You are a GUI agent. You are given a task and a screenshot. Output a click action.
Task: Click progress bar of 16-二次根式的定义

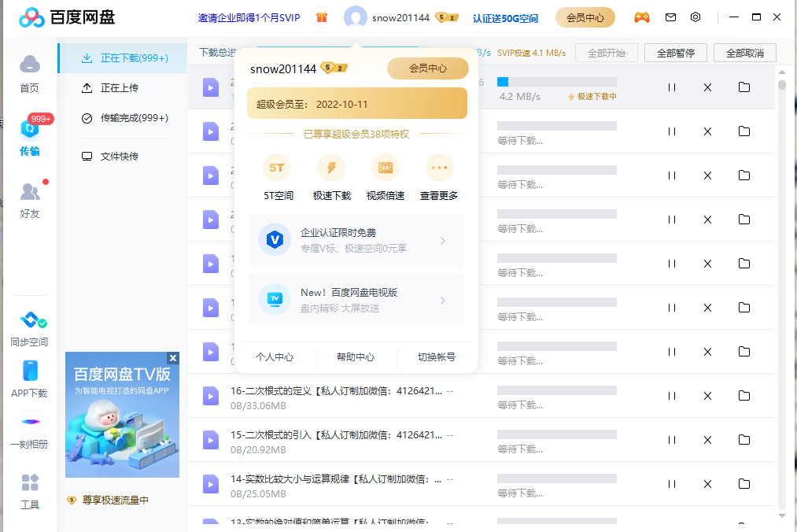(x=556, y=390)
